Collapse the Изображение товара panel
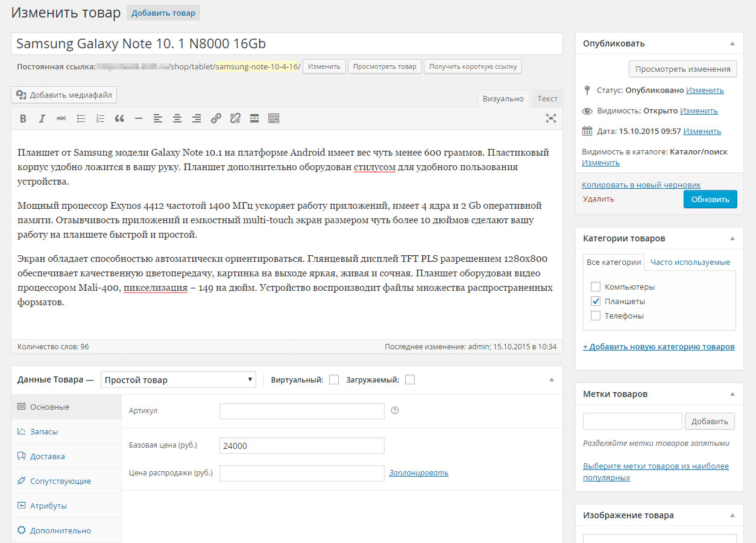Screen dimensions: 756x543 [732, 515]
